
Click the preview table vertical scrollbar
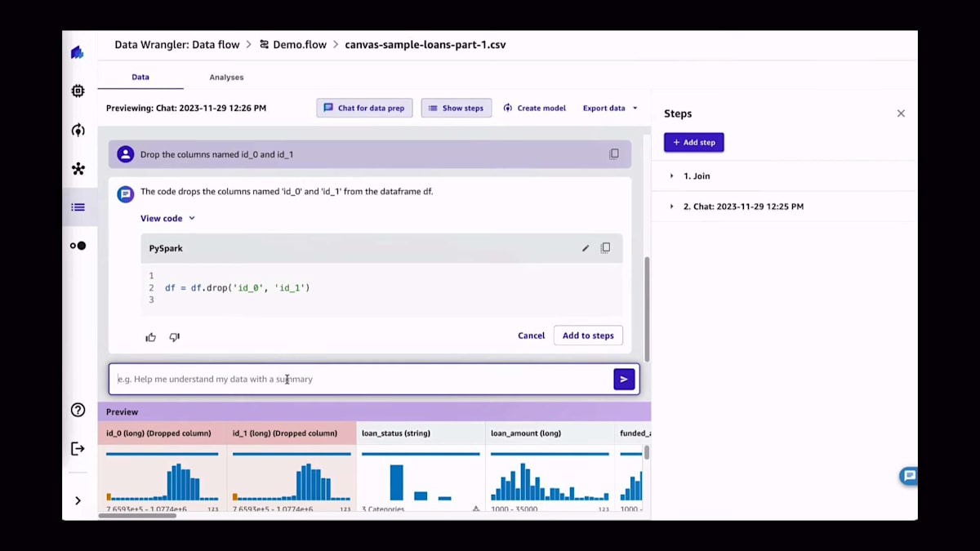pyautogui.click(x=647, y=452)
